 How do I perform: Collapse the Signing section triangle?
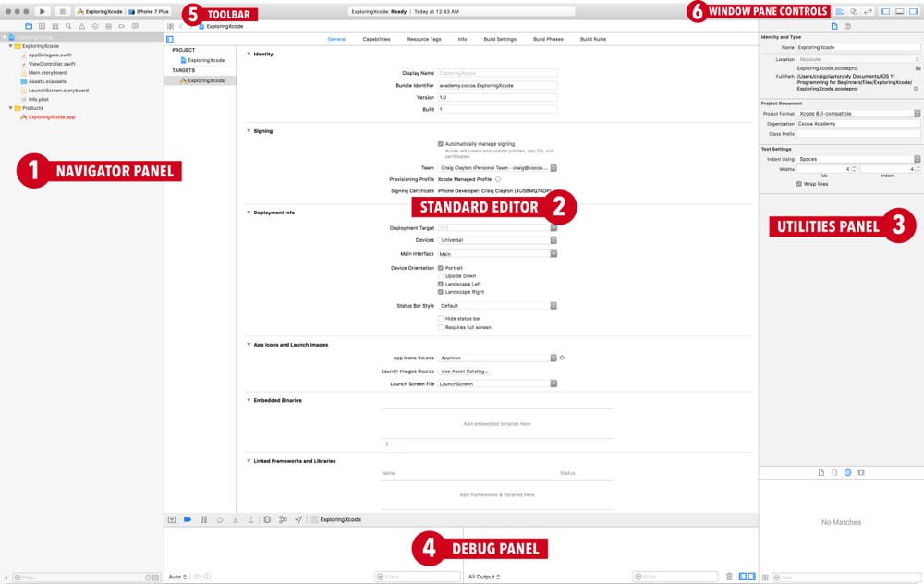(x=249, y=131)
